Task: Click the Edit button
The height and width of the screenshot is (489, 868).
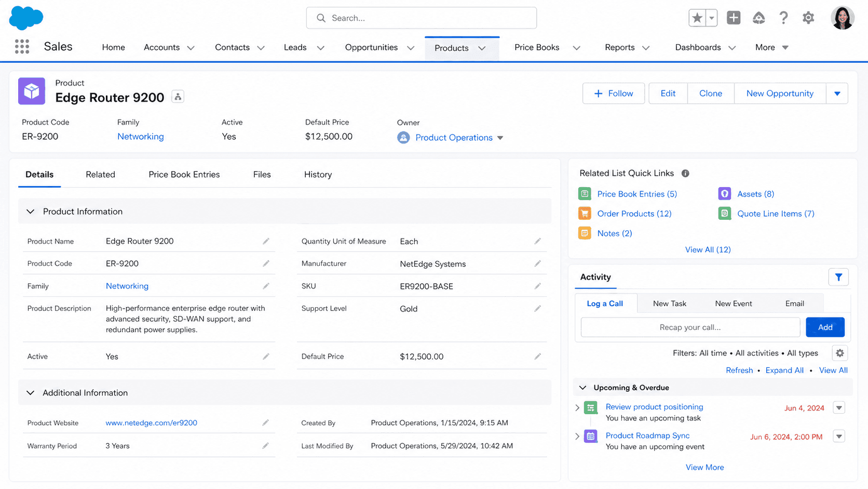Action: pyautogui.click(x=668, y=94)
